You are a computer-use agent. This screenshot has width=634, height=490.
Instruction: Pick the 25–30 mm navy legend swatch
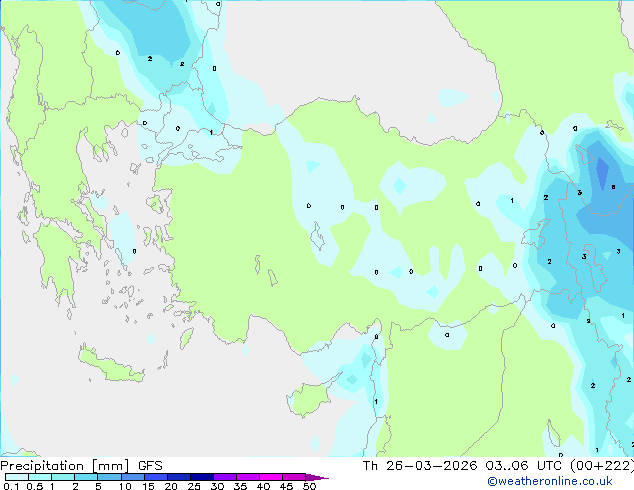[202, 477]
